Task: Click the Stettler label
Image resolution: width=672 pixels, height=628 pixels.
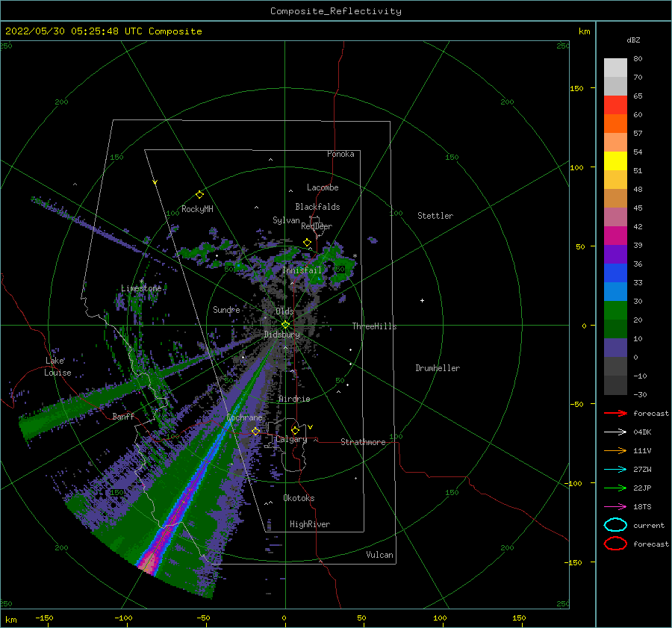Action: 435,216
